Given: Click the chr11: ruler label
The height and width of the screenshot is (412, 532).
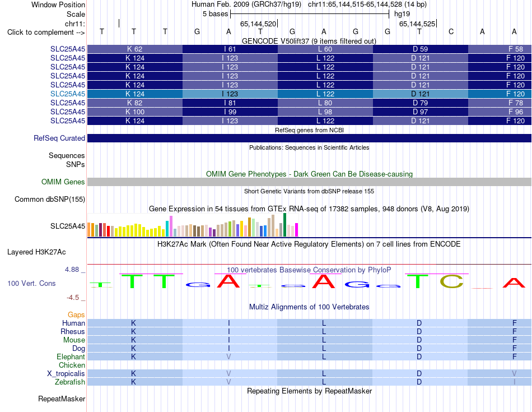Looking at the screenshot, I should pyautogui.click(x=75, y=24).
